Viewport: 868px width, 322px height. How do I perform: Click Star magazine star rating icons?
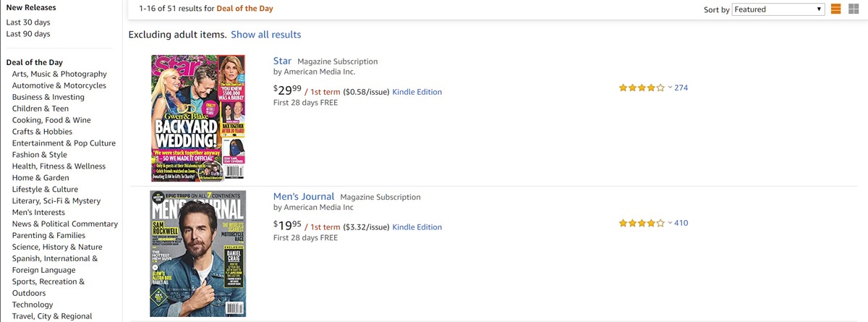coord(641,88)
